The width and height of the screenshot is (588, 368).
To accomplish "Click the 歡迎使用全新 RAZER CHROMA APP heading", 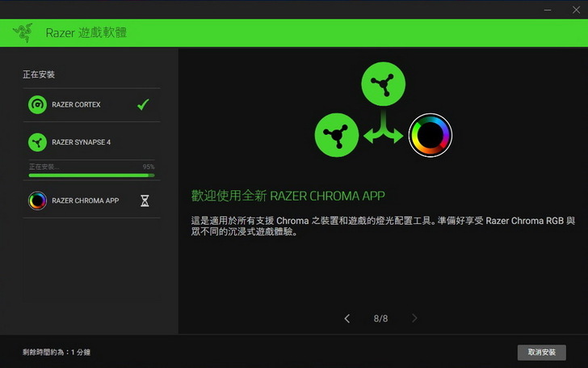I will 288,196.
